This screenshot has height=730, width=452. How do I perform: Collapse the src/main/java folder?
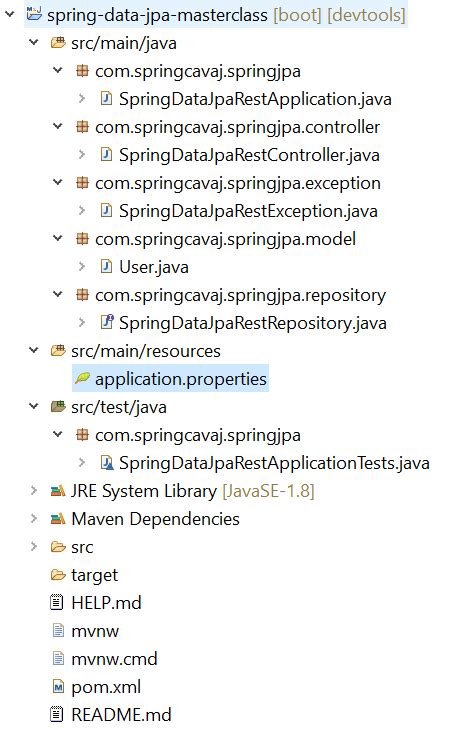click(34, 42)
